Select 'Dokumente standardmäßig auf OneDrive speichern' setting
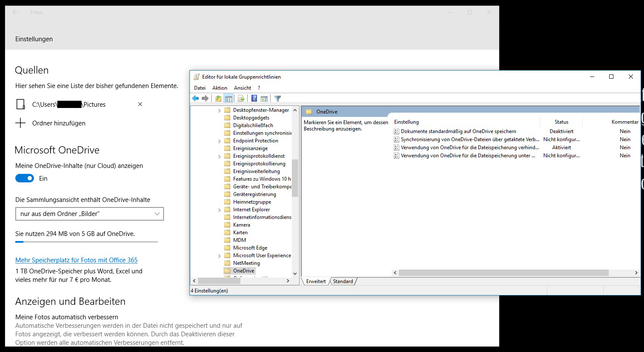Viewport: 644px width, 352px height. (458, 131)
